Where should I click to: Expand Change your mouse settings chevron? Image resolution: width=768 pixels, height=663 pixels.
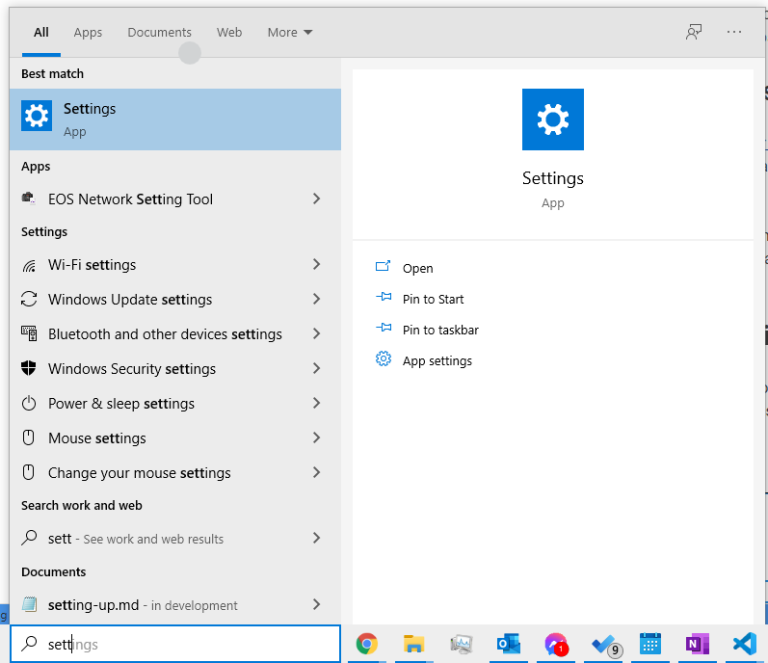(316, 473)
